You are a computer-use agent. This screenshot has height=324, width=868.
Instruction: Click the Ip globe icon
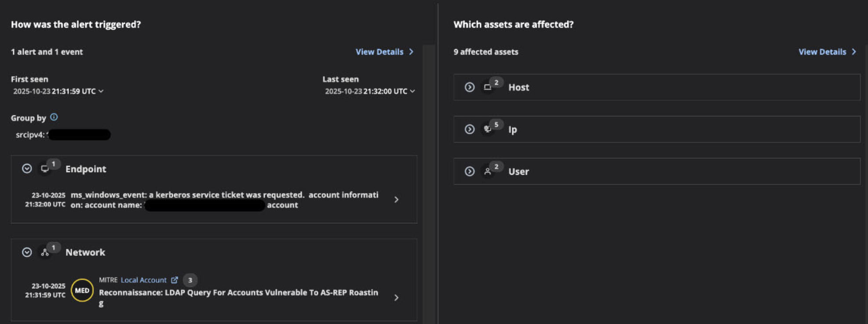pyautogui.click(x=488, y=129)
